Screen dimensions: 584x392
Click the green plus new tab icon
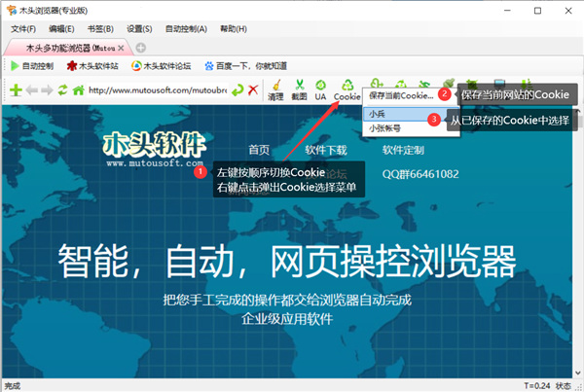point(16,90)
